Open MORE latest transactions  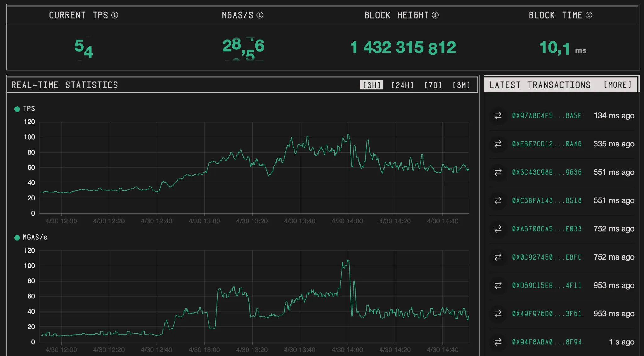[618, 85]
